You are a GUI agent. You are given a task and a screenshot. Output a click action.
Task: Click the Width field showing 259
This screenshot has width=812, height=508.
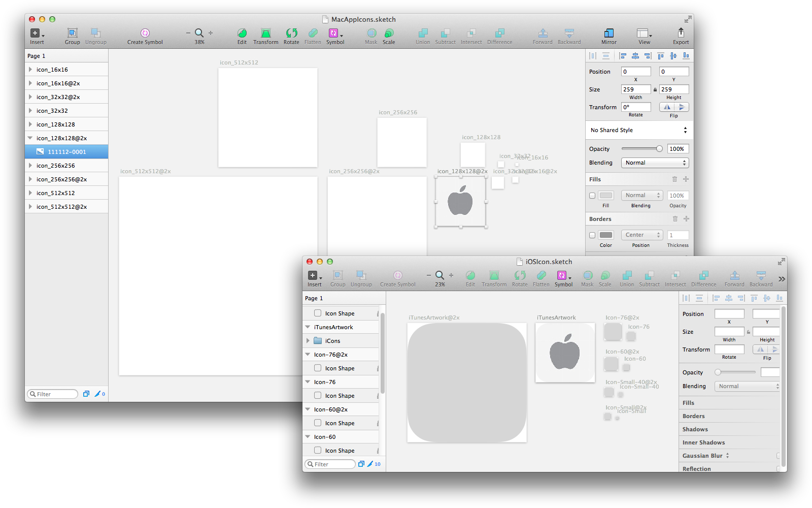click(x=636, y=89)
